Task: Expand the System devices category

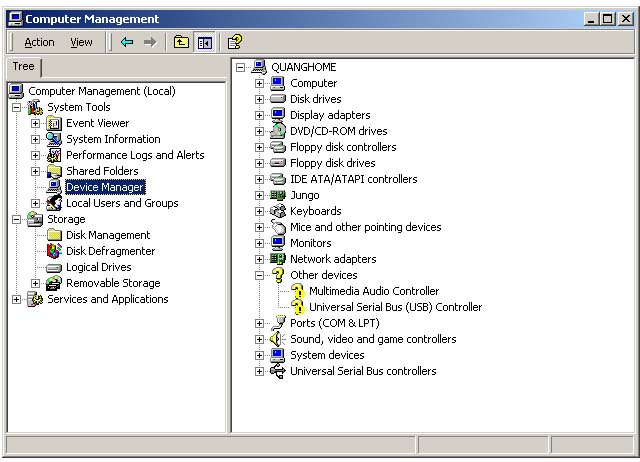Action: click(x=259, y=355)
